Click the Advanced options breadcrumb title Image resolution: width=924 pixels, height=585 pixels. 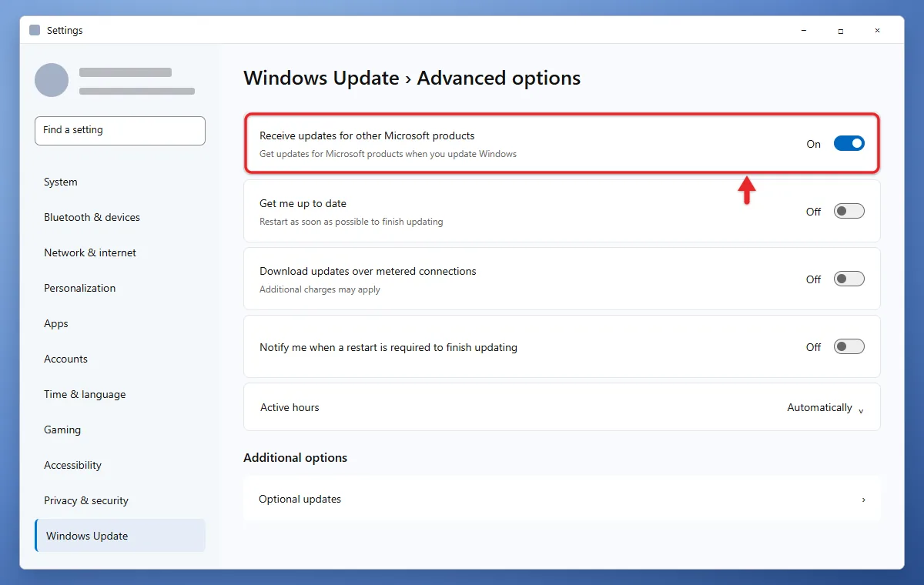499,79
